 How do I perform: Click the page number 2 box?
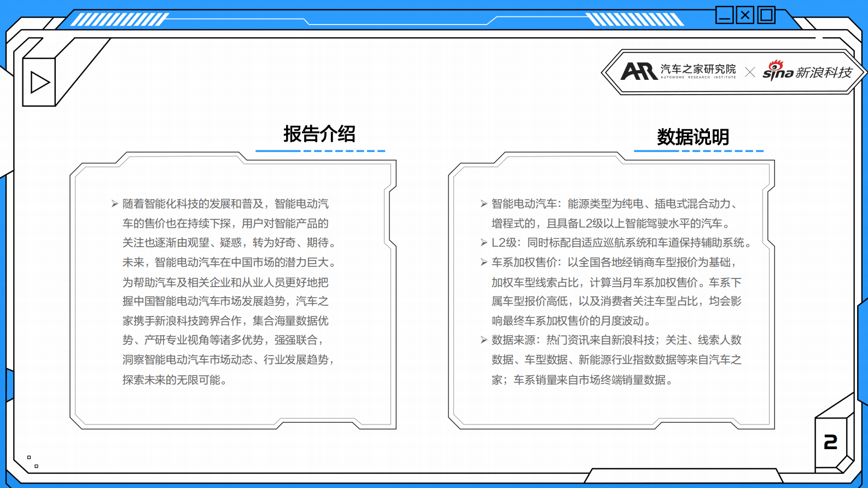[830, 442]
